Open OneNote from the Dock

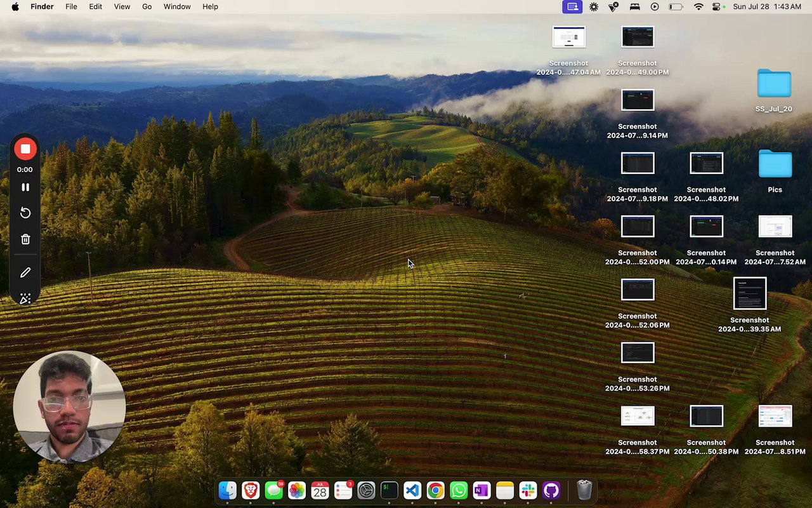point(481,490)
